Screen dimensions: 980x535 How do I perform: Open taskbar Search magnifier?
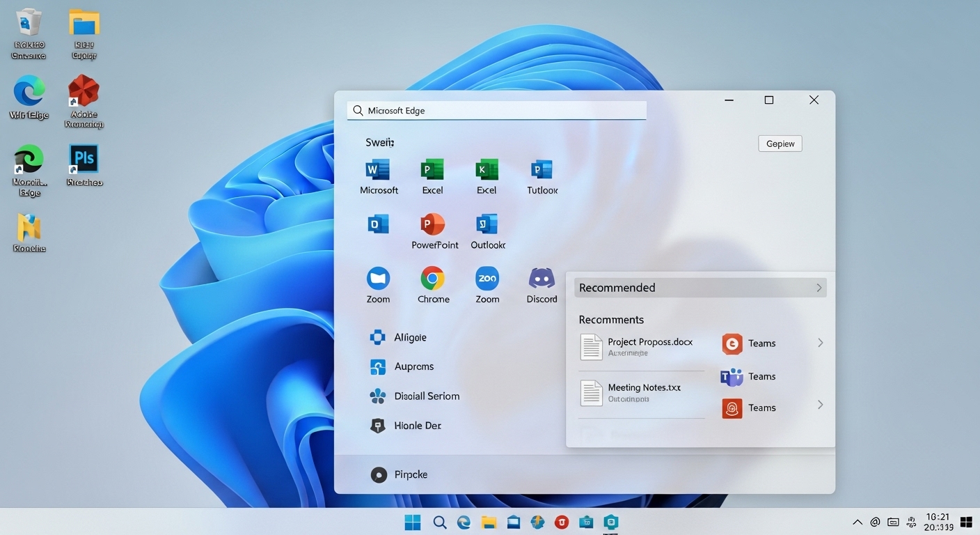tap(439, 522)
